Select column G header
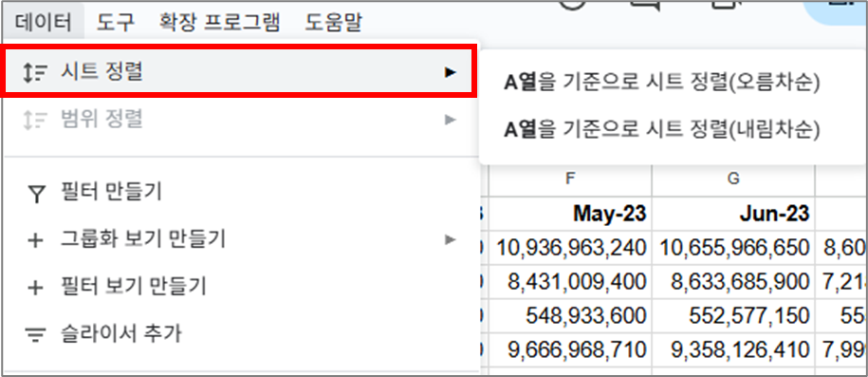The height and width of the screenshot is (377, 868). [733, 180]
